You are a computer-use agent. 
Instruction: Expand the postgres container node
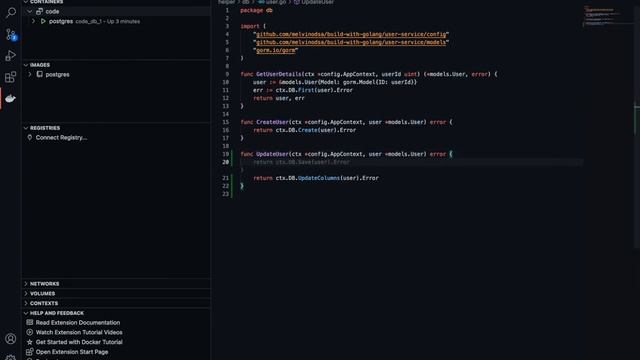point(33,21)
